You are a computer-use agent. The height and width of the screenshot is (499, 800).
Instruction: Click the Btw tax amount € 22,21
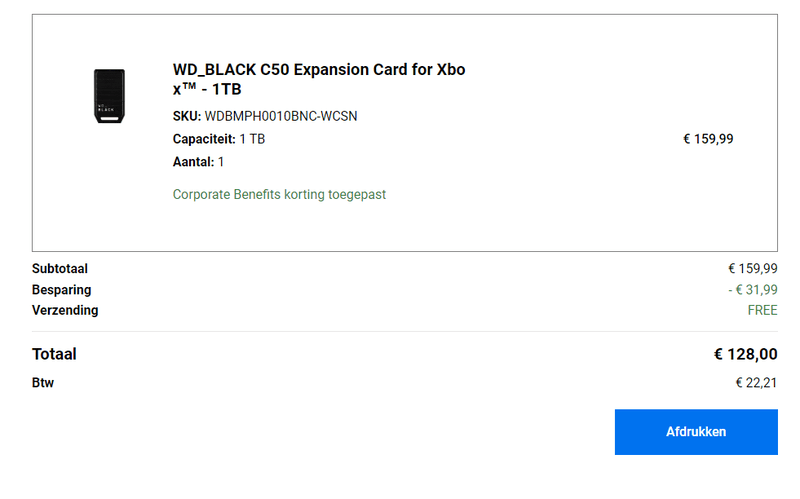[756, 382]
